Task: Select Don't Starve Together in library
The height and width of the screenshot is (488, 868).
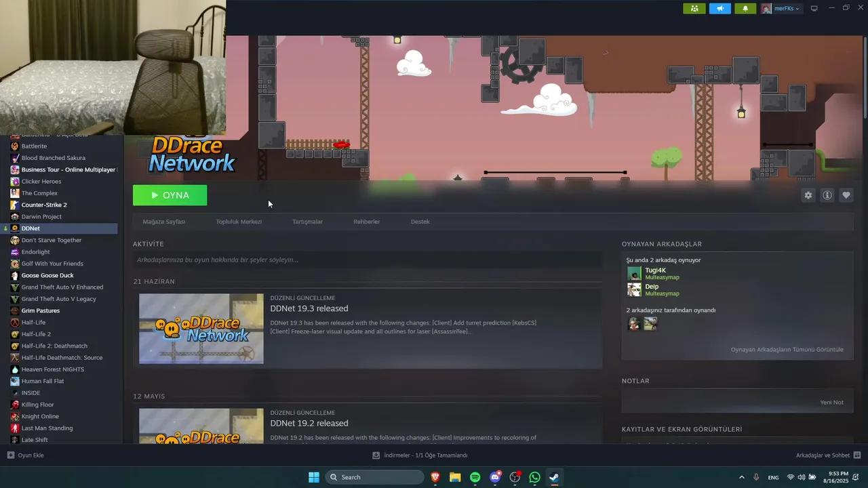Action: click(x=52, y=240)
